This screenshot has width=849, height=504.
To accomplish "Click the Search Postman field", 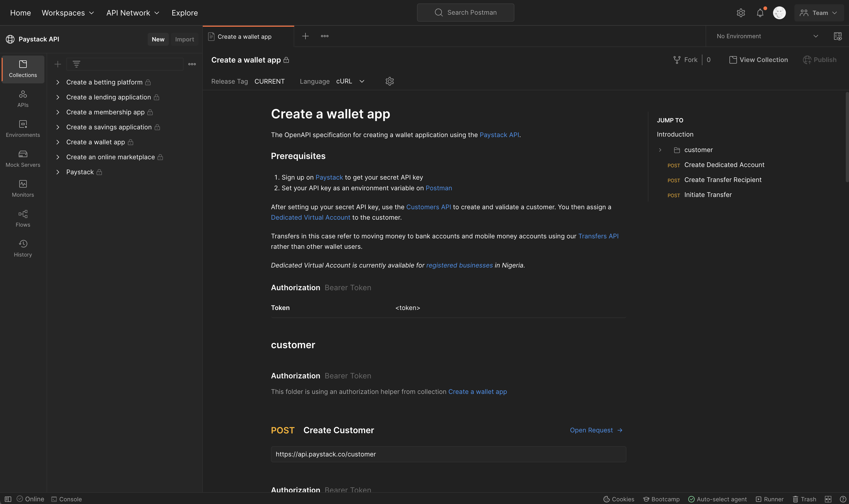I will click(465, 13).
